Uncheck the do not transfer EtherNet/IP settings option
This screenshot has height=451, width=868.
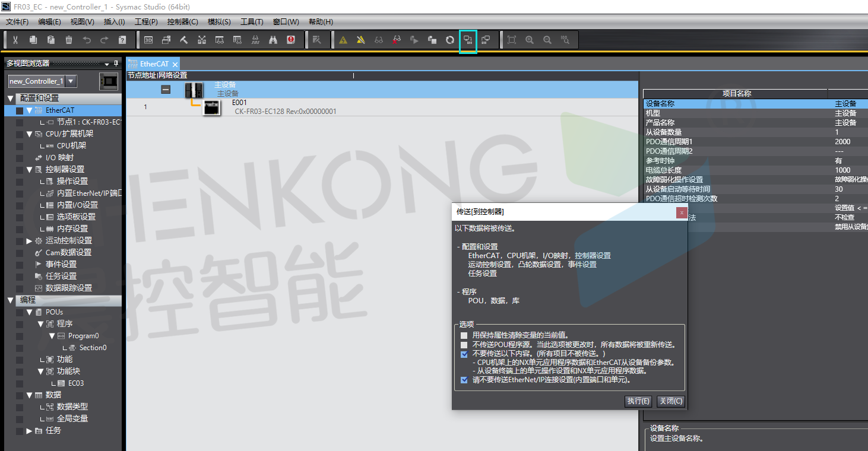click(464, 380)
